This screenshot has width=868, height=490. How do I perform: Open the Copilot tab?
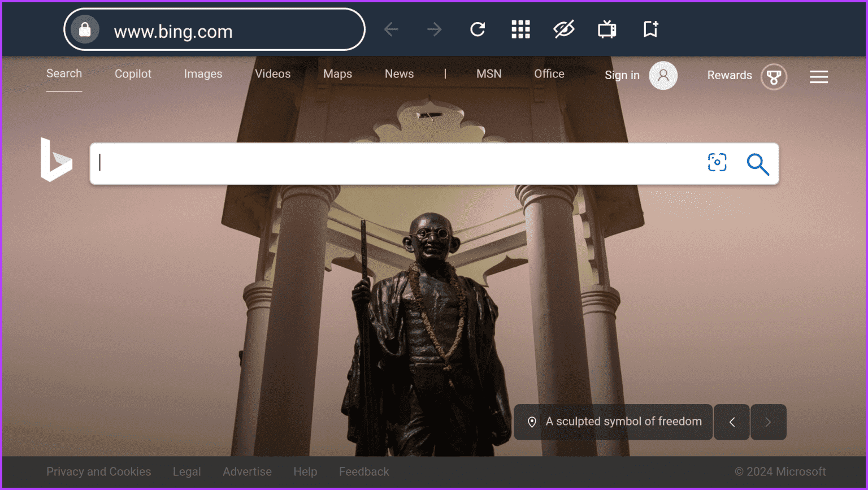(x=133, y=74)
